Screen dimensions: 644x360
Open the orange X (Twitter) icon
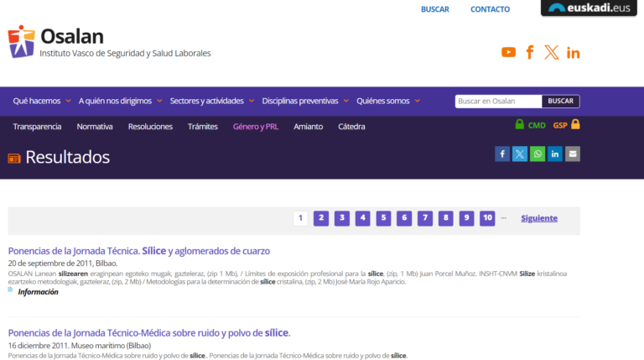click(x=551, y=52)
